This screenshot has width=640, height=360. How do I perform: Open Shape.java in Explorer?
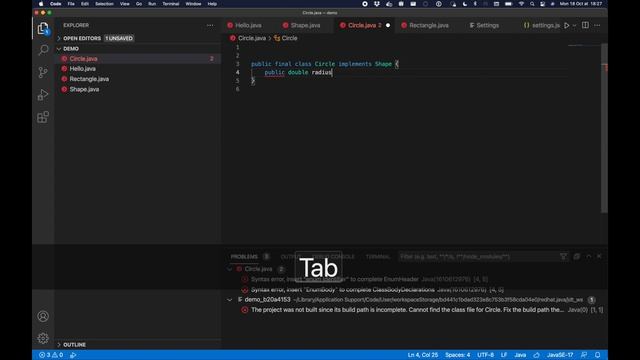pos(138,89)
